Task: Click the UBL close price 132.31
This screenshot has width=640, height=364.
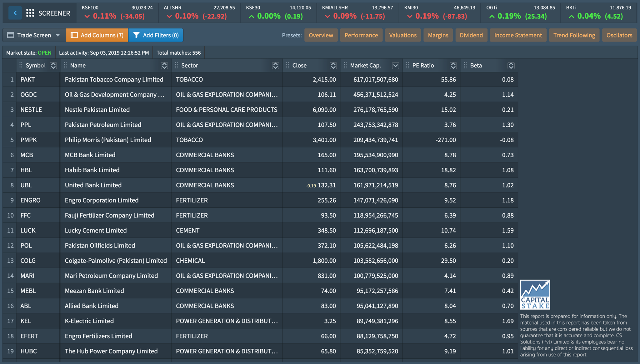Action: click(x=327, y=185)
